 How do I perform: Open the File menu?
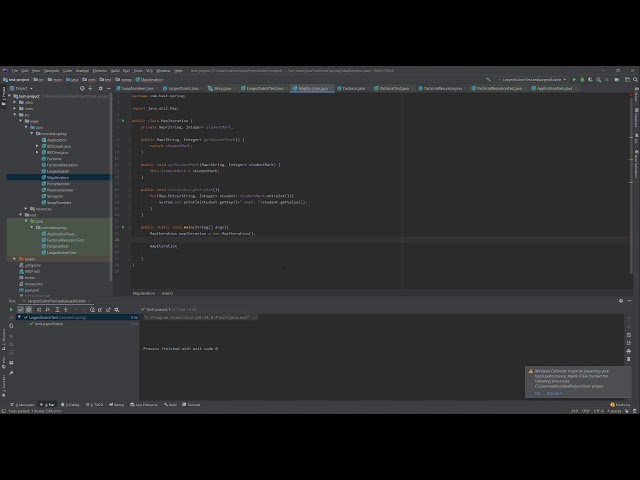[x=15, y=71]
